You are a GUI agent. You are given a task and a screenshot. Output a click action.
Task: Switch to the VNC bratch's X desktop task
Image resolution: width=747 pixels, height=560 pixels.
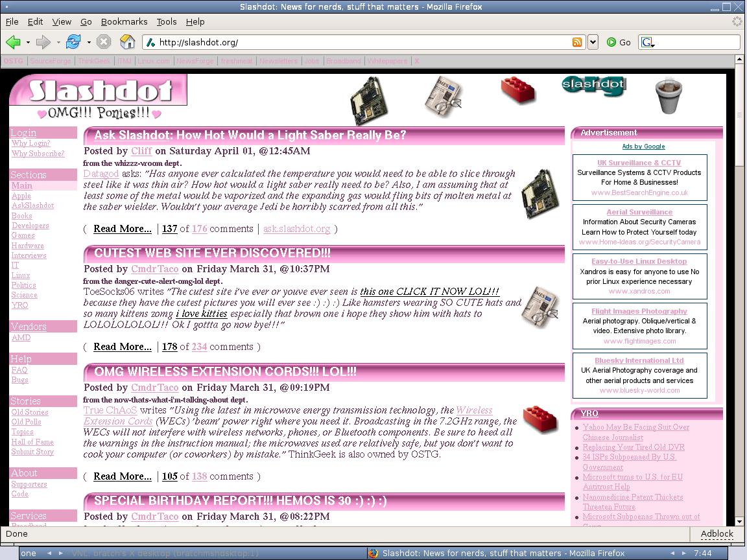[165, 554]
